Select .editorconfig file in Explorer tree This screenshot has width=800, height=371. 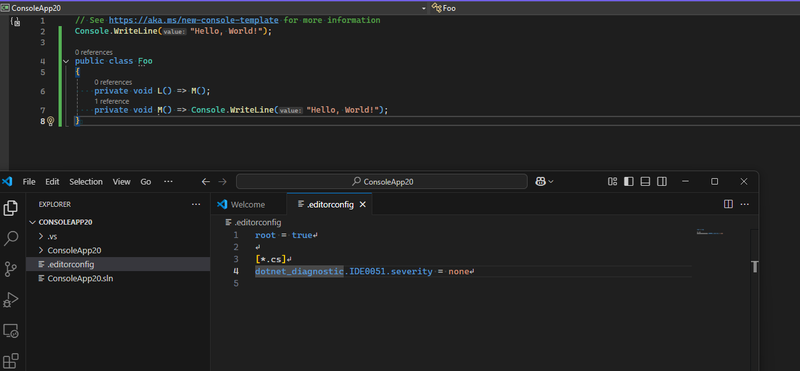(118, 264)
